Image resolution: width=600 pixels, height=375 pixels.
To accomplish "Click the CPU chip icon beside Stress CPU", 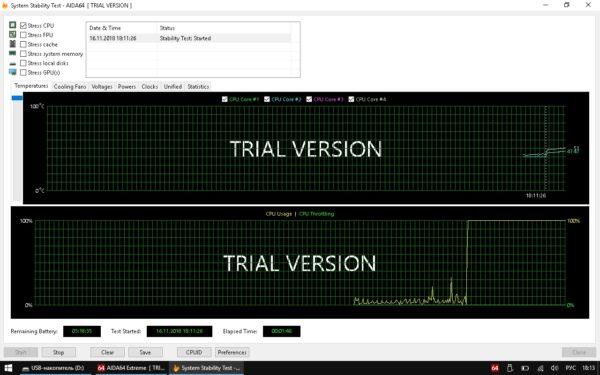I will pyautogui.click(x=13, y=25).
